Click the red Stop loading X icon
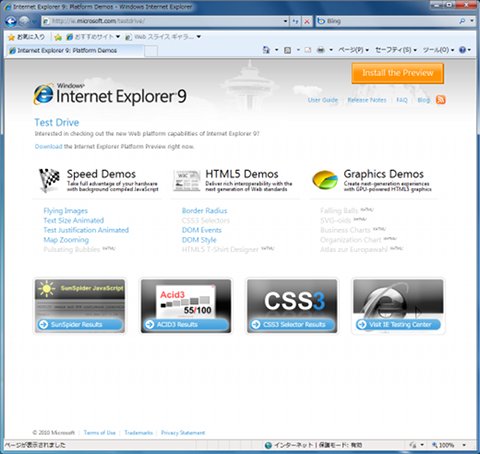The width and height of the screenshot is (480, 454). [x=307, y=21]
